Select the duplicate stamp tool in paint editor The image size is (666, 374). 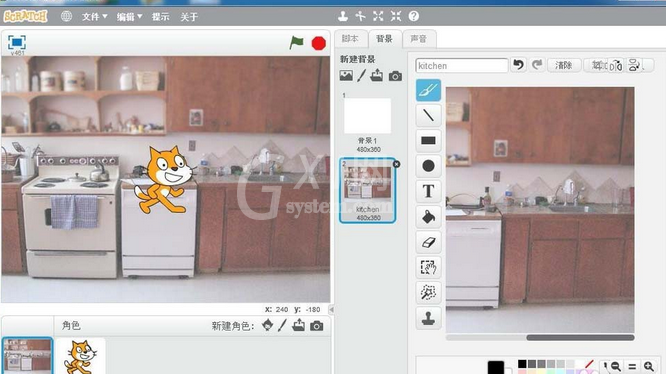[428, 318]
